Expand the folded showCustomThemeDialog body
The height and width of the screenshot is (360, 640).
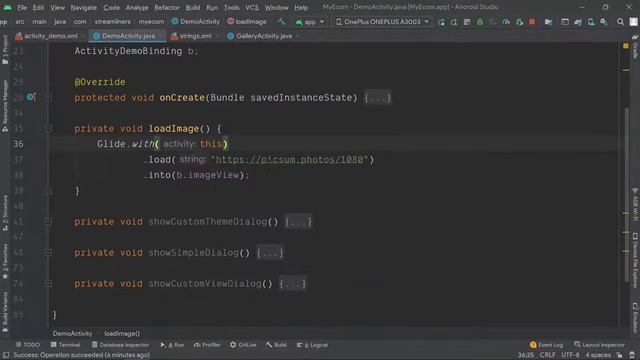(298, 222)
